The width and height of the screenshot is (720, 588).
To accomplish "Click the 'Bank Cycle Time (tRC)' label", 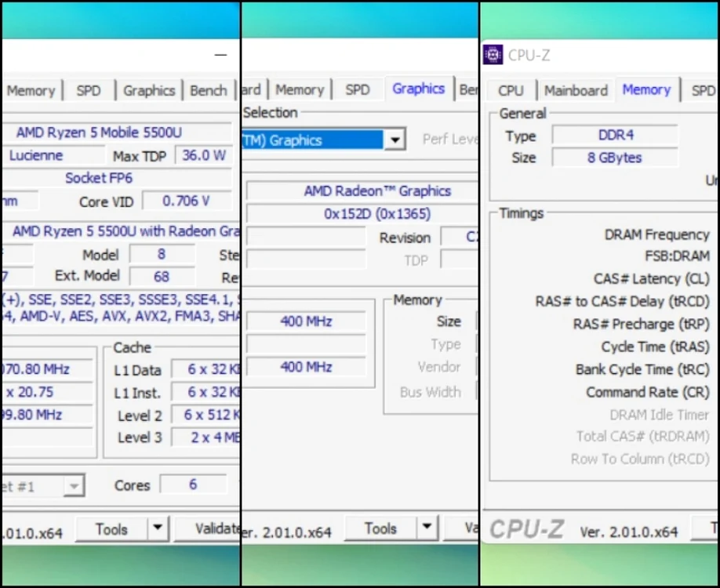I will pyautogui.click(x=643, y=369).
